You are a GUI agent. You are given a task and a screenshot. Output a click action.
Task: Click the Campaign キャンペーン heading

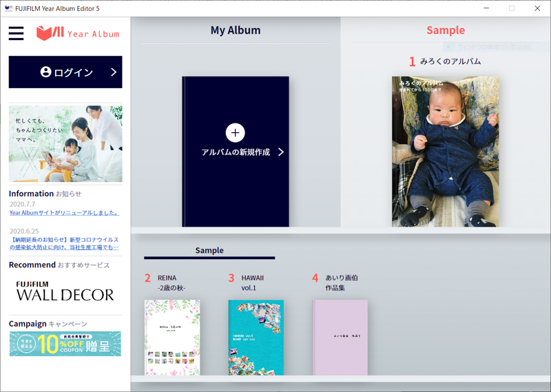pyautogui.click(x=48, y=324)
